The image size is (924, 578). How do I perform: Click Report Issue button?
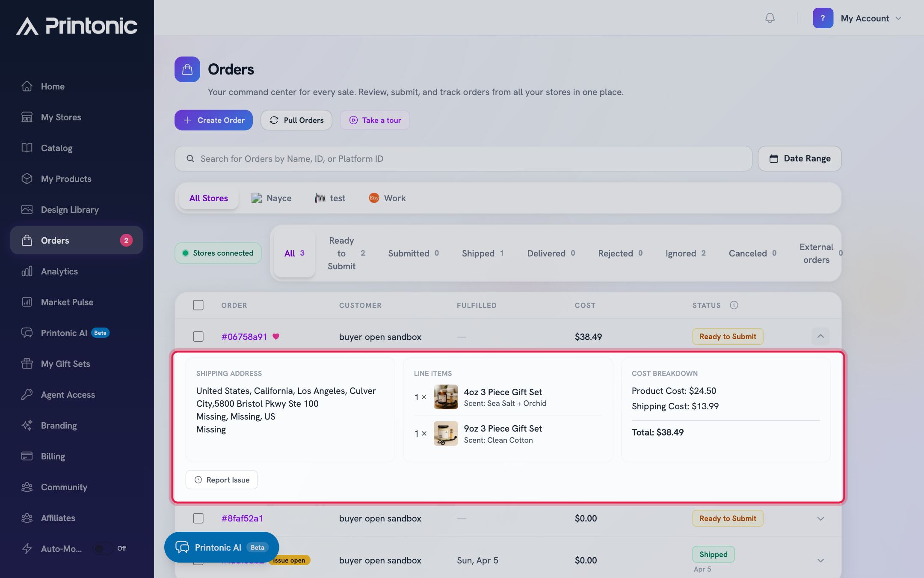pos(222,480)
